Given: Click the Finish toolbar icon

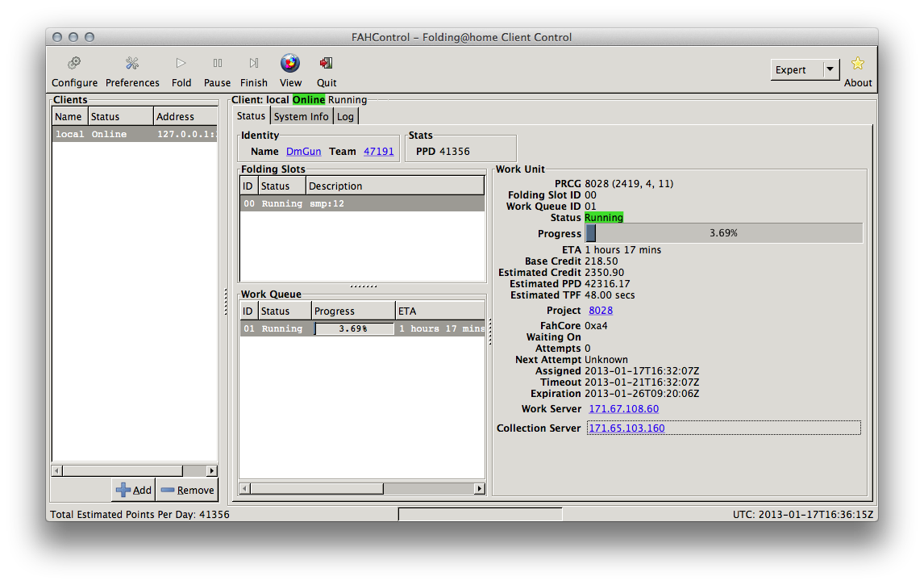Looking at the screenshot, I should [x=253, y=64].
